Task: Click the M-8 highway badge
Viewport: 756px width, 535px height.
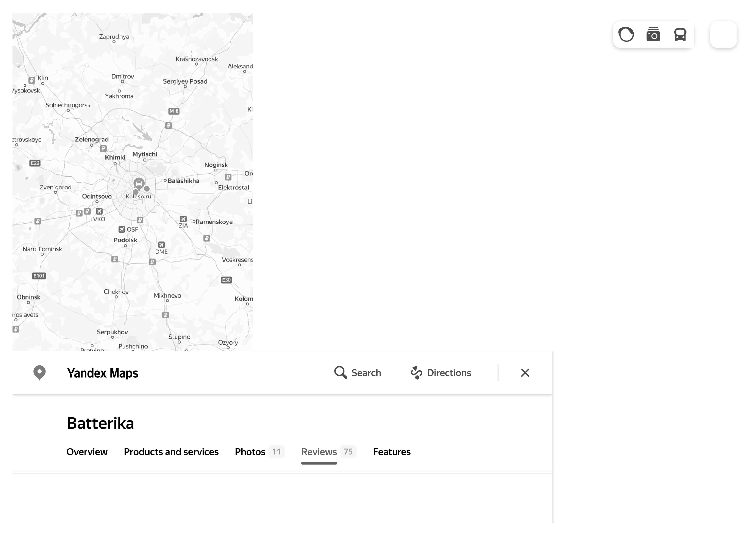Action: 174,111
